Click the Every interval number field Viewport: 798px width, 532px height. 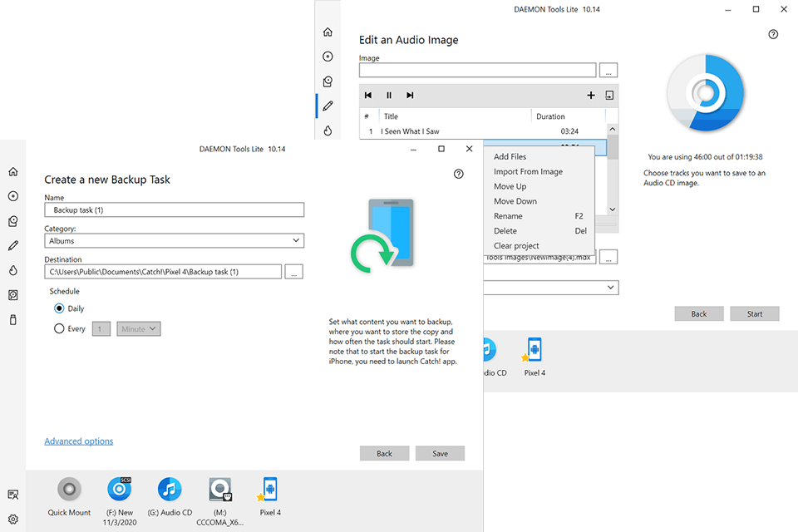101,329
